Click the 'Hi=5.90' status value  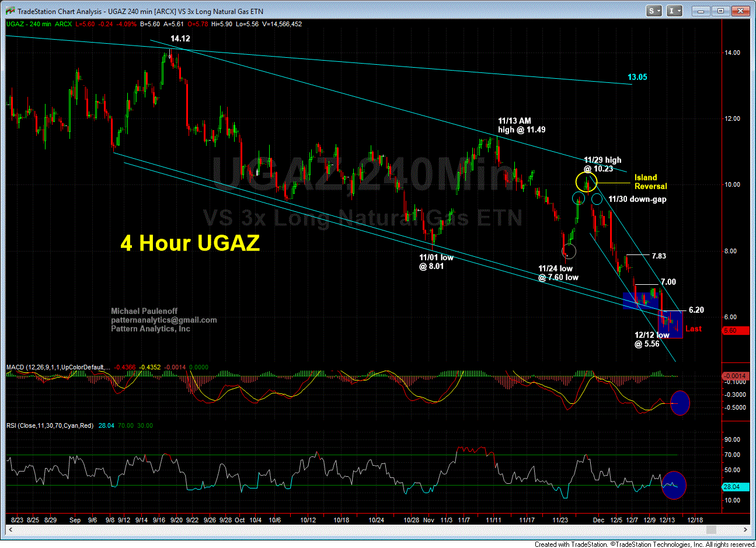(x=221, y=24)
